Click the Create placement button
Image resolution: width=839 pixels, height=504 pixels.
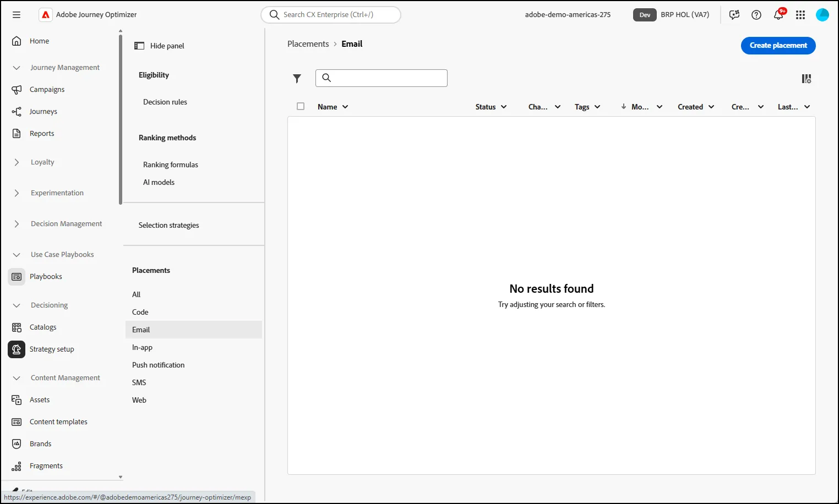778,46
